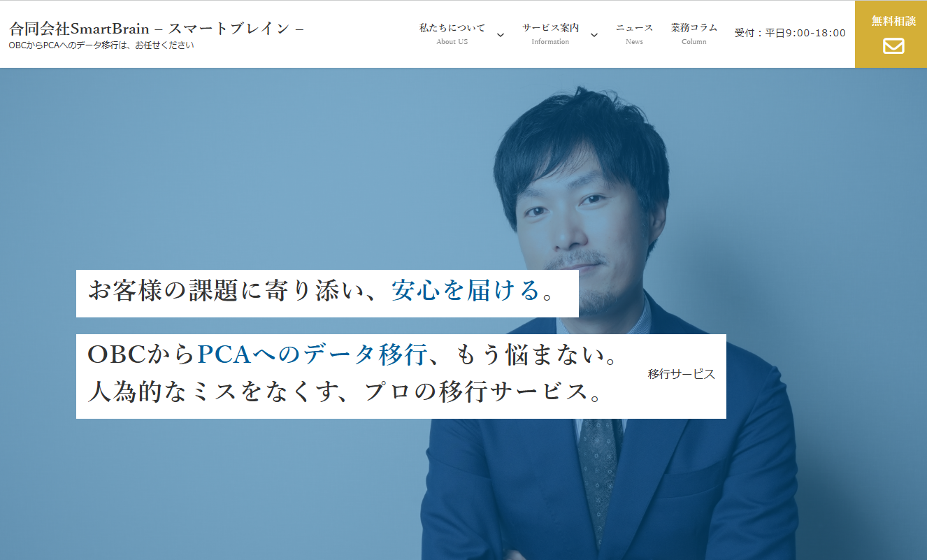Screen dimensions: 927x560
Task: Open the ニュース menu item
Action: pos(633,27)
